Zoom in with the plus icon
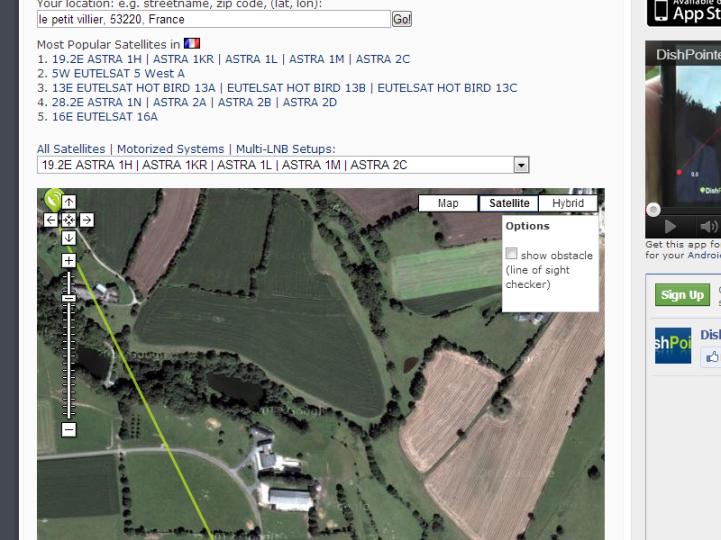Viewport: 721px width, 540px height. [69, 261]
